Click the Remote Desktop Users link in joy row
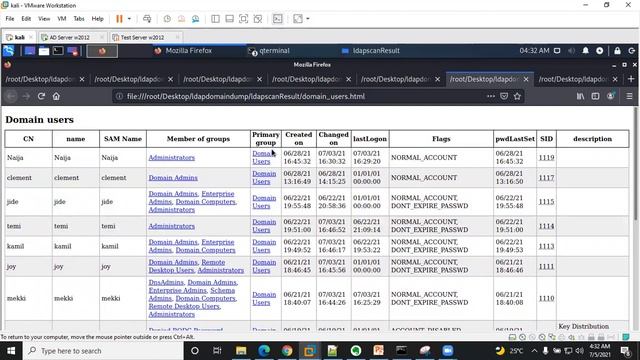640x360 pixels. click(187, 266)
